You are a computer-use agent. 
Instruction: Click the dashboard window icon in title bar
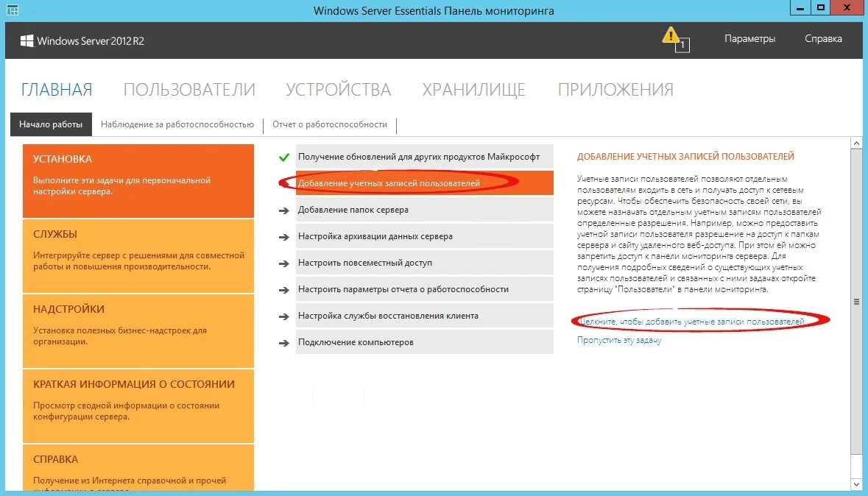tap(13, 10)
